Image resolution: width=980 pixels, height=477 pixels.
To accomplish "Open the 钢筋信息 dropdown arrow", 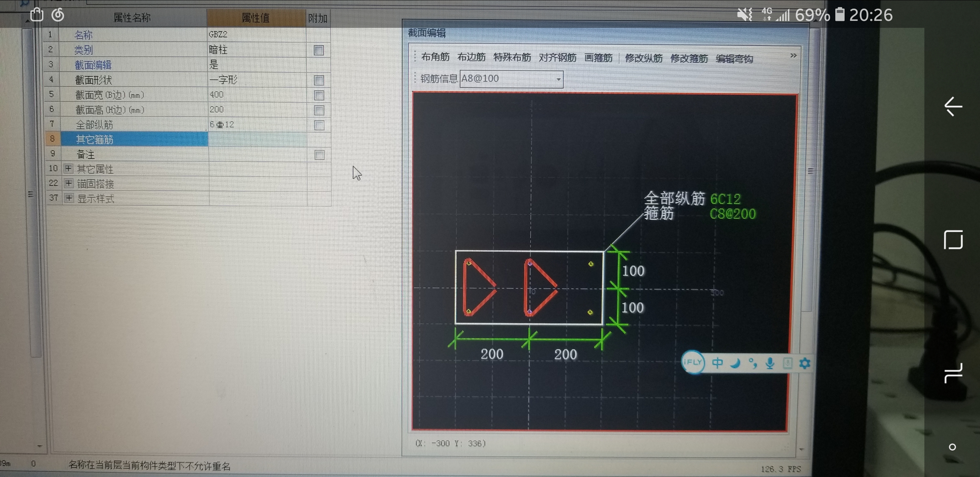I will point(558,79).
